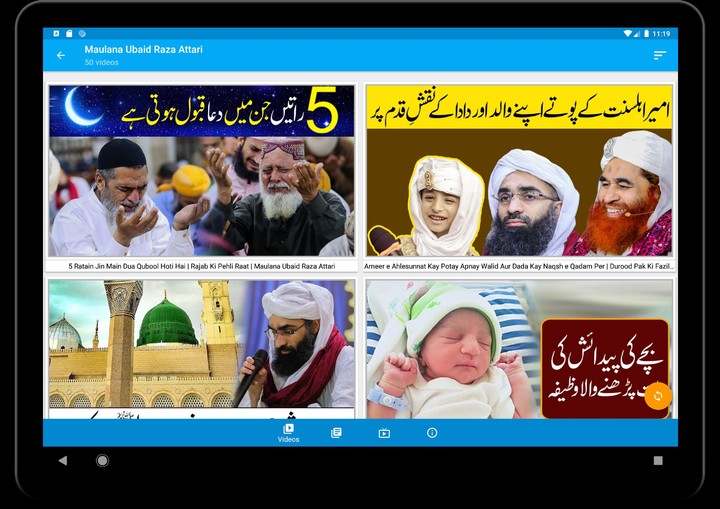The width and height of the screenshot is (720, 509).
Task: Tap the orange refresh floating button
Action: 658,396
